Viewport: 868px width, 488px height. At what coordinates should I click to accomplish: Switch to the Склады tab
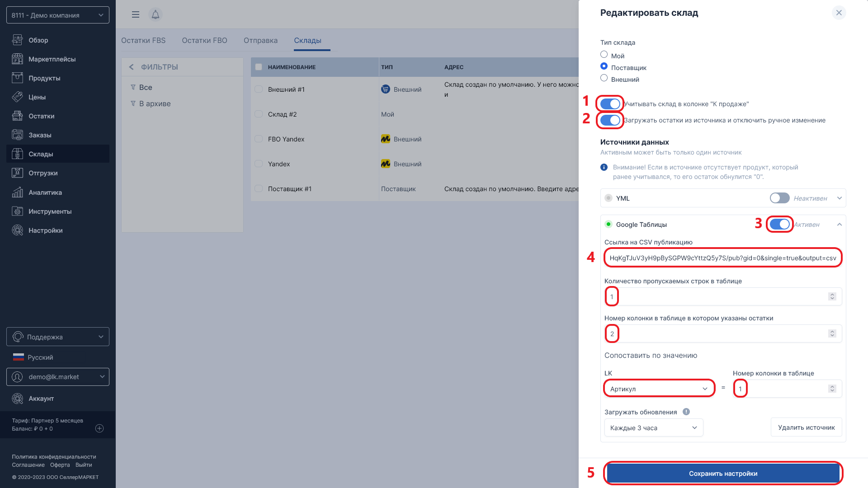307,40
